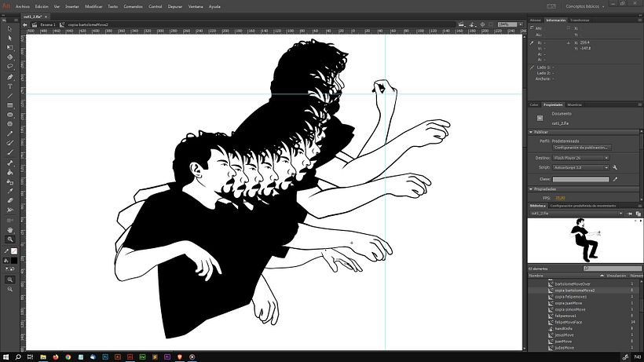Click Configuración de publicación button
Image resolution: width=644 pixels, height=362 pixels.
pos(581,148)
